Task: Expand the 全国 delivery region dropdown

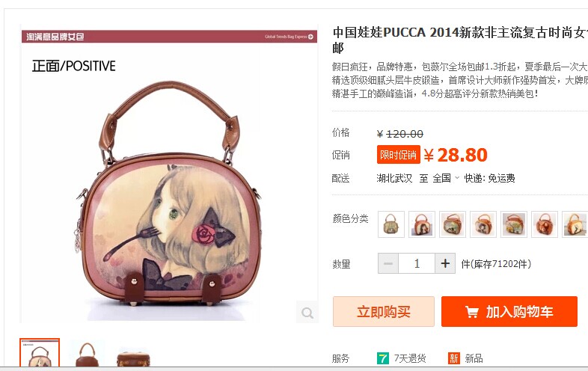Action: (x=457, y=178)
